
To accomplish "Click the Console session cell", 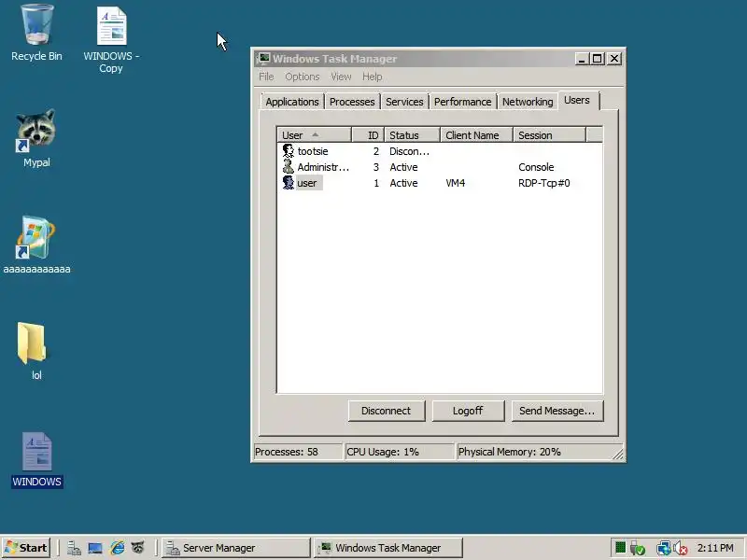I will 536,167.
